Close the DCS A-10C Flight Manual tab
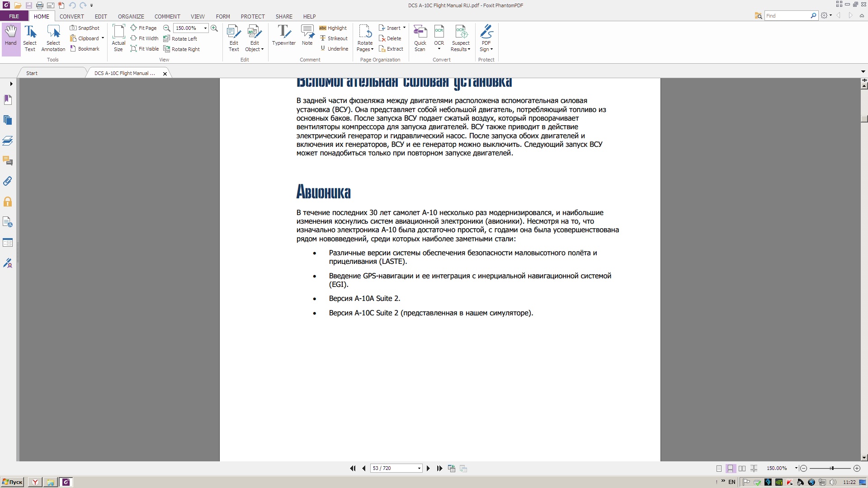Screen dimensions: 868x488 click(165, 74)
